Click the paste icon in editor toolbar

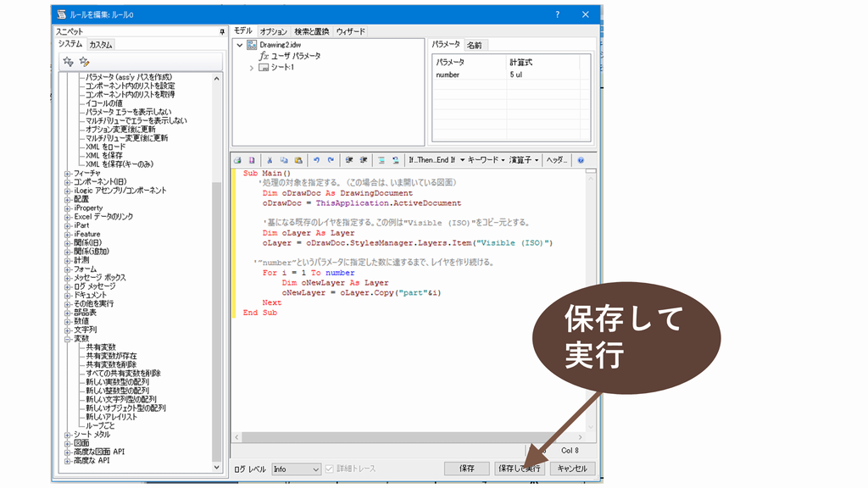pyautogui.click(x=298, y=159)
